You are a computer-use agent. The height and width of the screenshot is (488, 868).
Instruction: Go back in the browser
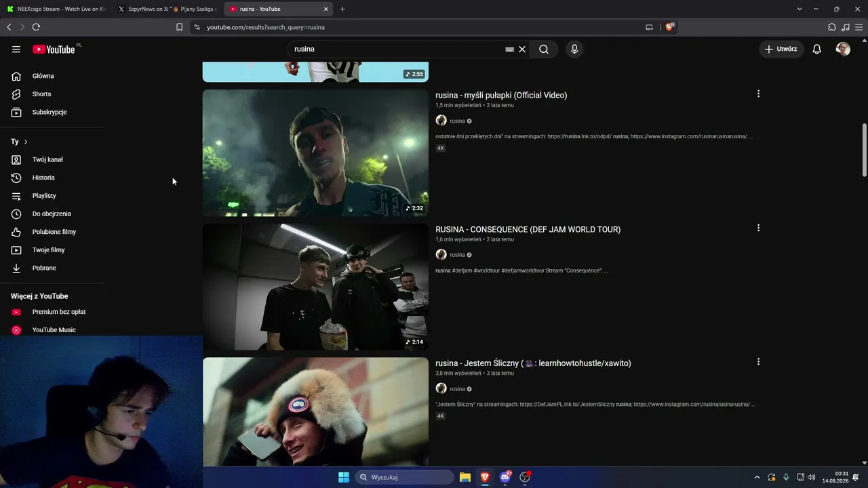pyautogui.click(x=9, y=27)
